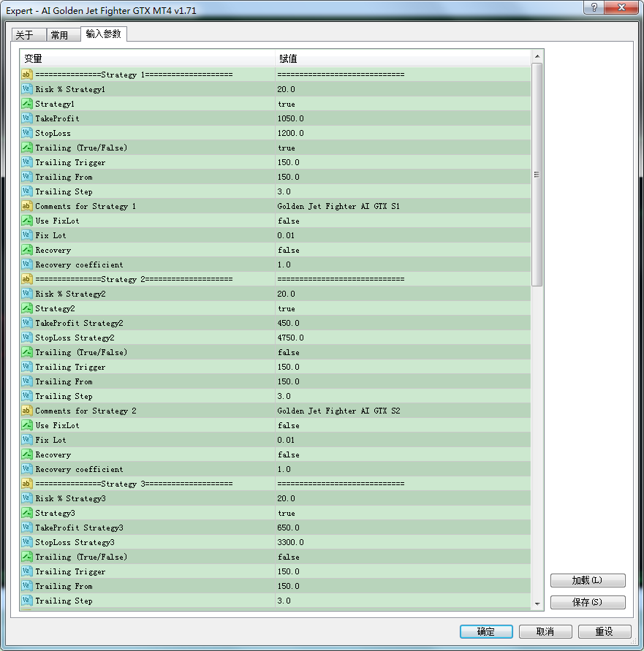Confirm with the 确定 button
Viewport: 644px width, 651px height.
[485, 631]
